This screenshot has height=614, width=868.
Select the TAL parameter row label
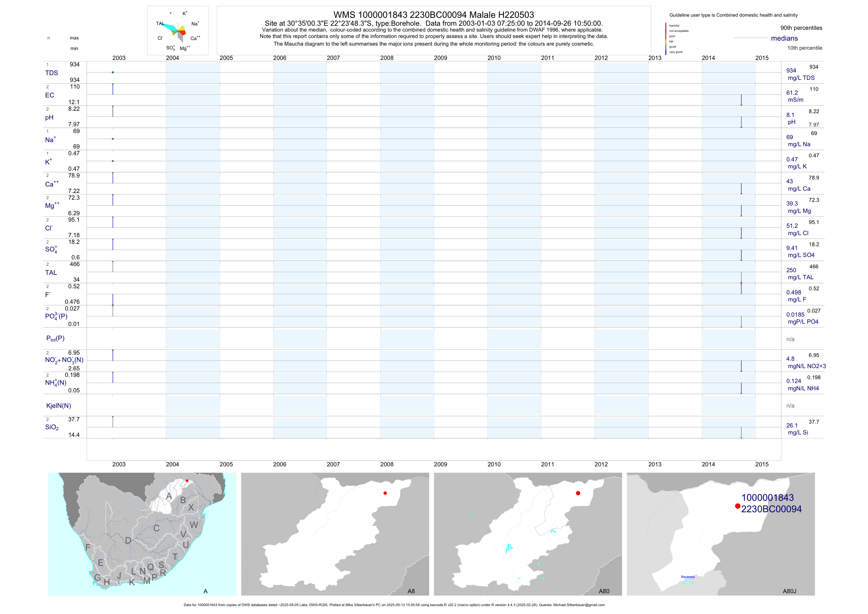[x=51, y=272]
